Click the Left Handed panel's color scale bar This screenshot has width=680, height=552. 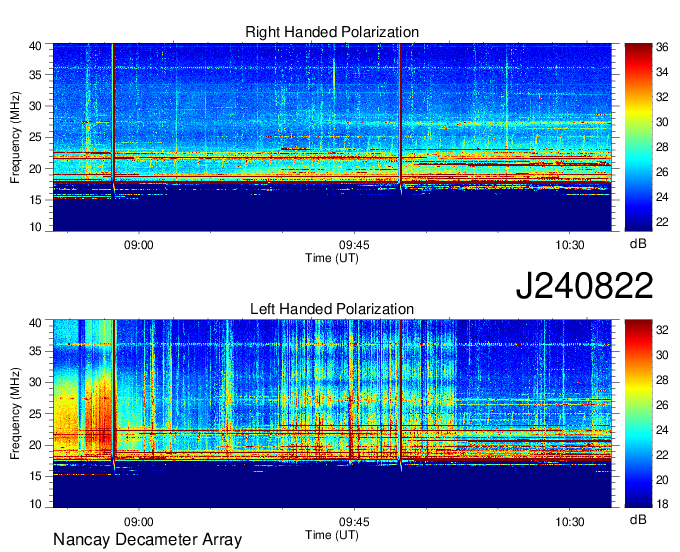click(x=638, y=413)
